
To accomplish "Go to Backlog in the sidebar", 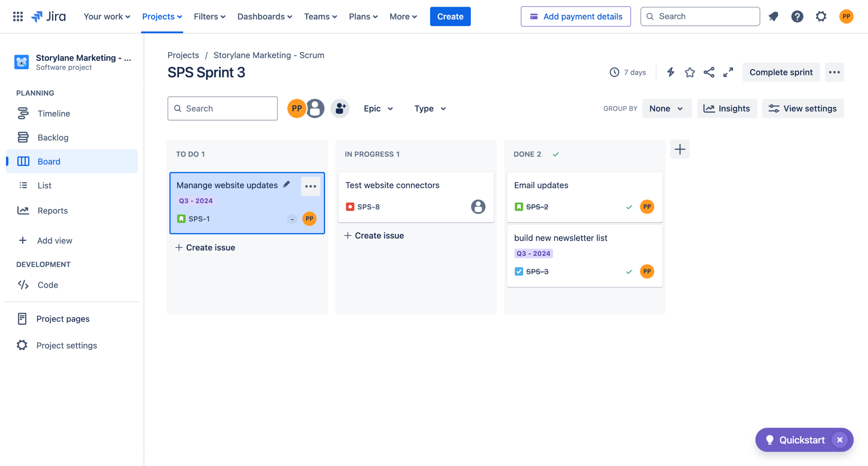I will click(53, 137).
